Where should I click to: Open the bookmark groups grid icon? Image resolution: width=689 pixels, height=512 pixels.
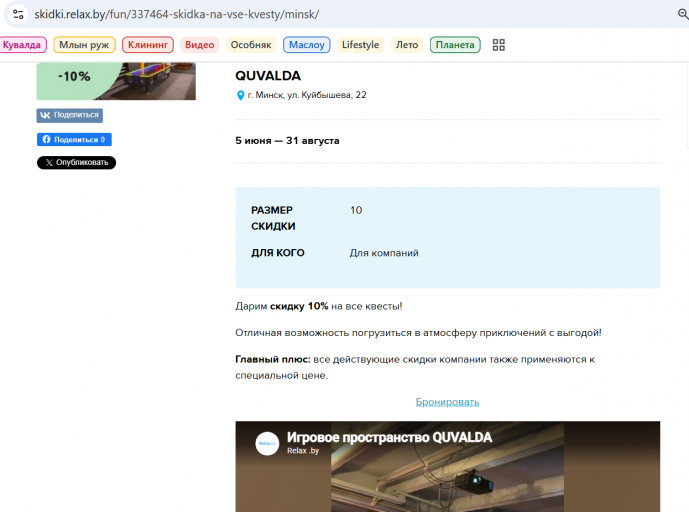click(498, 45)
